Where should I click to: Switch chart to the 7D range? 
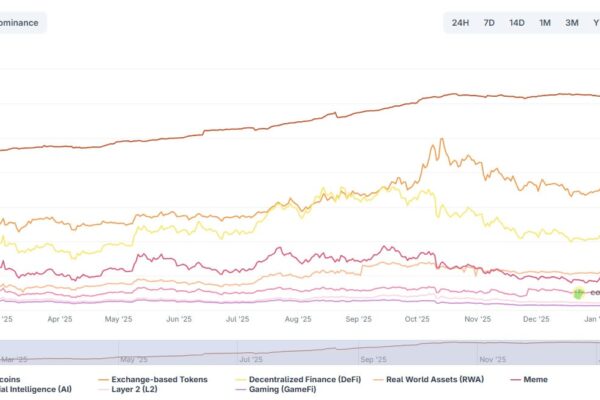489,22
